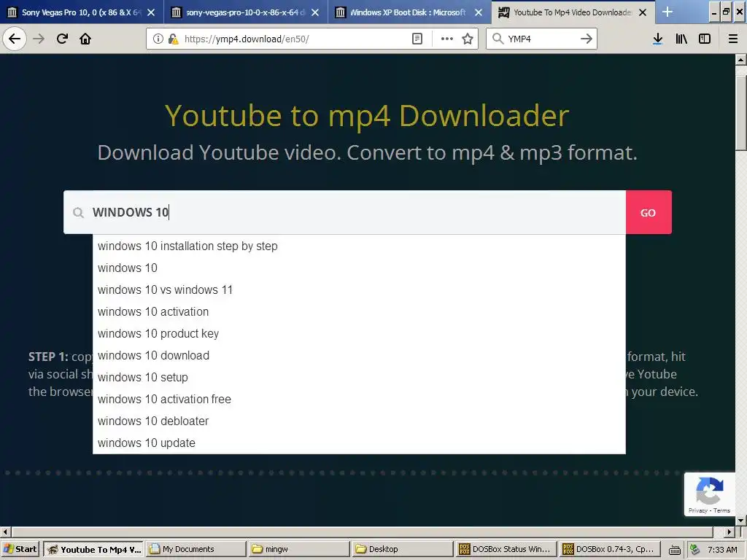Choose suggestion windows 10 activation free
Image resolution: width=747 pixels, height=560 pixels.
coord(359,400)
